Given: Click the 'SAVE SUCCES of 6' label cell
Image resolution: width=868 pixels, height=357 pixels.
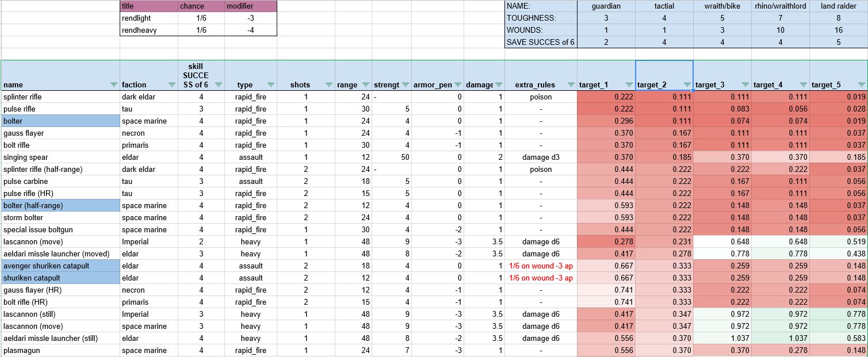Looking at the screenshot, I should pos(541,42).
